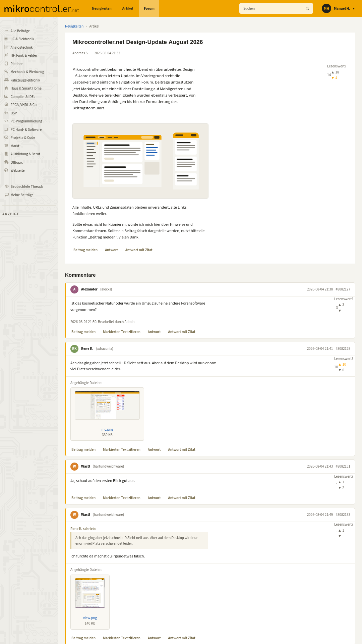Viewport: 362px width, 644px height.
Task: Click Antwort mit Zitat in Alexander's comment
Action: 182,332
